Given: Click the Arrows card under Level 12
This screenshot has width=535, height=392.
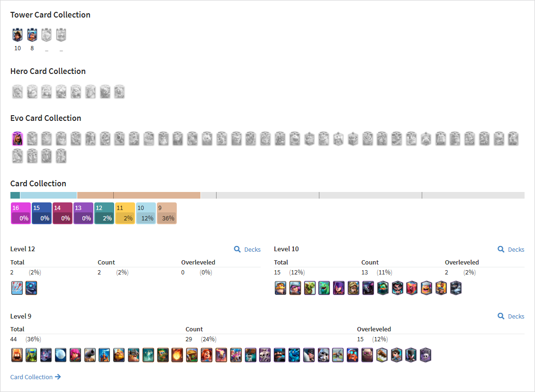Looking at the screenshot, I should [17, 288].
